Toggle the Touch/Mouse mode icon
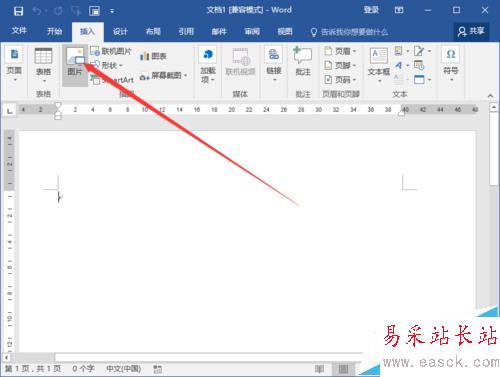The height and width of the screenshot is (377, 500). (x=76, y=11)
